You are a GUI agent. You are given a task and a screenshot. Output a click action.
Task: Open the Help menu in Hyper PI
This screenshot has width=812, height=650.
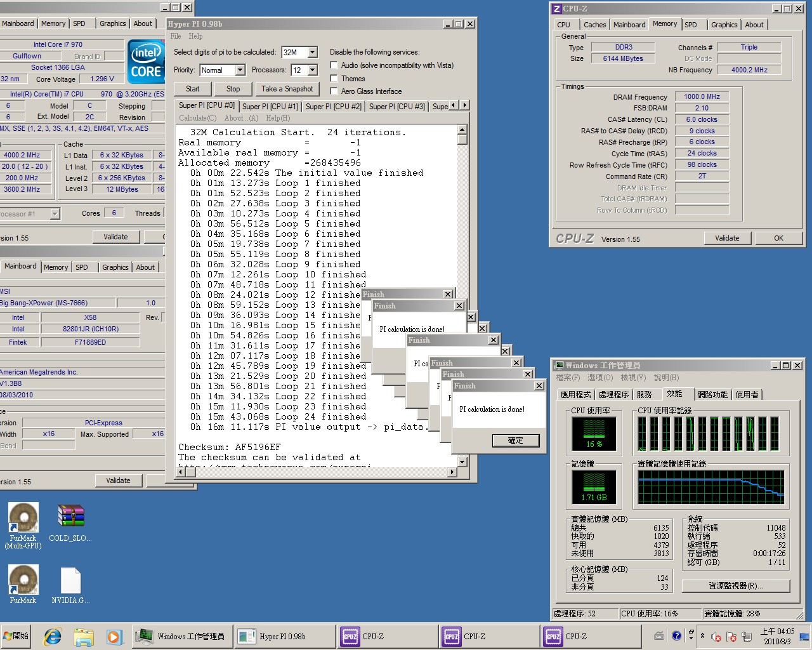click(196, 36)
